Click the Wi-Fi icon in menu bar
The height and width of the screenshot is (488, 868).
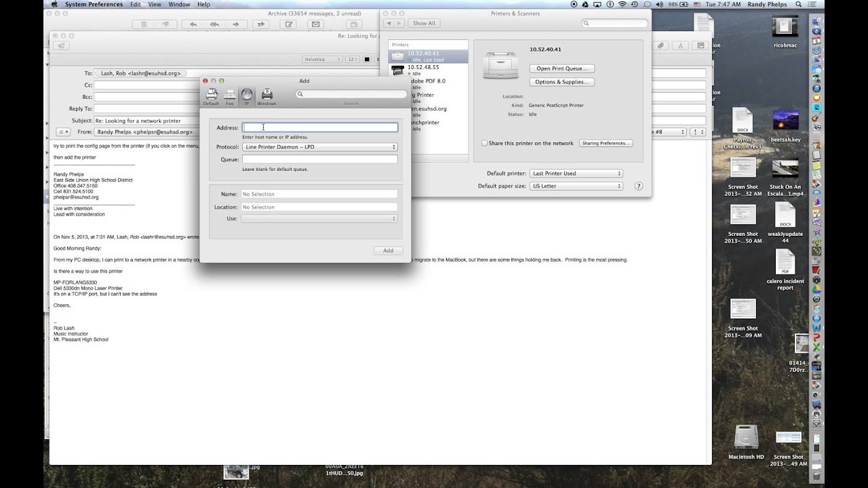(622, 4)
